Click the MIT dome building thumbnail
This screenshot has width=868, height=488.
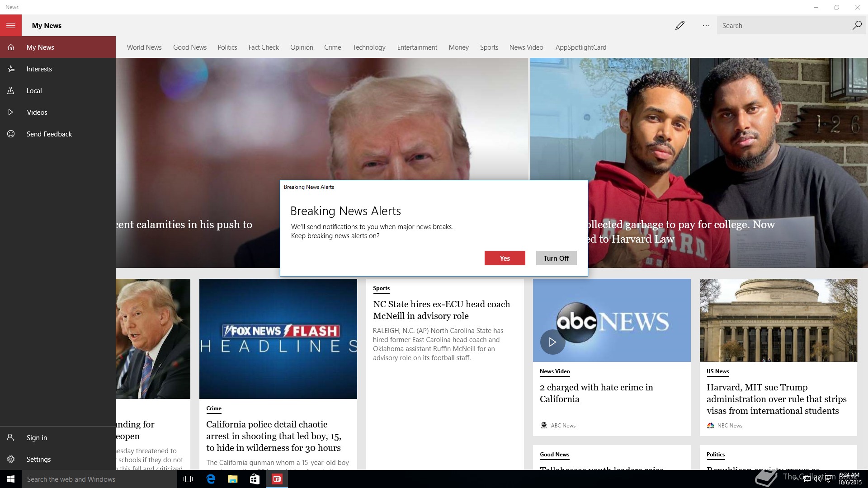[778, 320]
